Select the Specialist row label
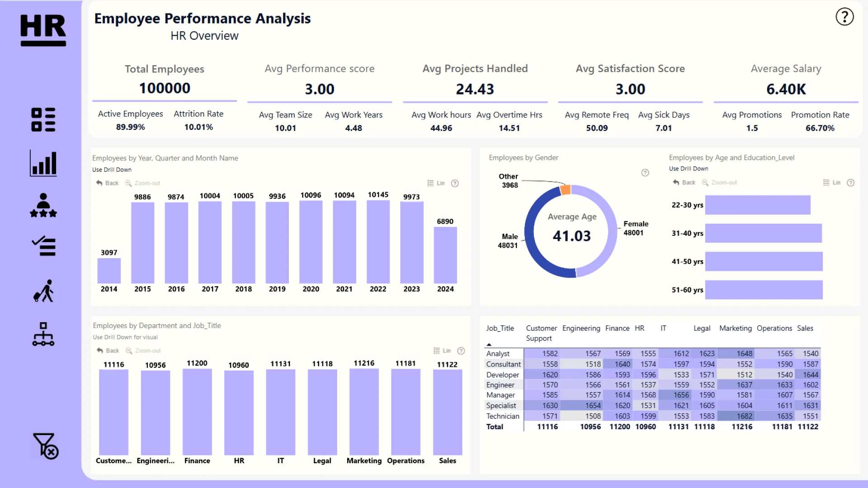 (501, 406)
